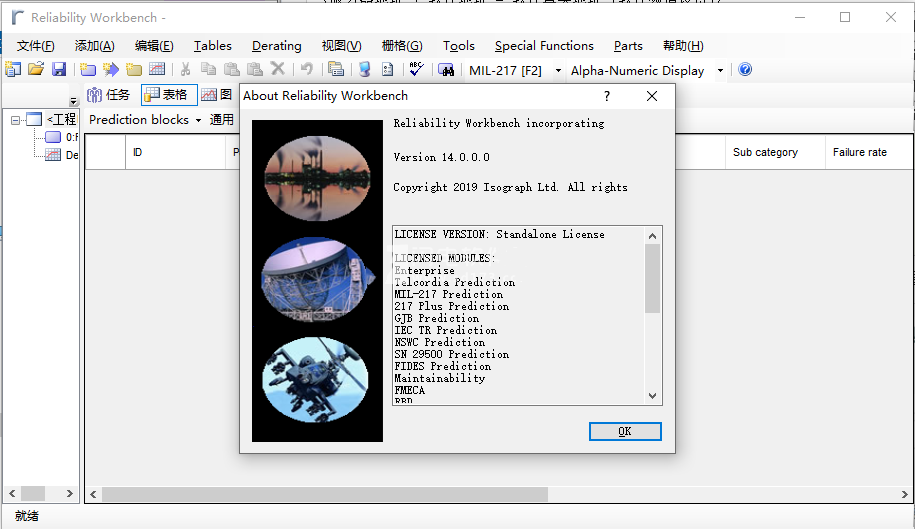Click the grid scroll left arrow
The image size is (915, 529).
[93, 495]
